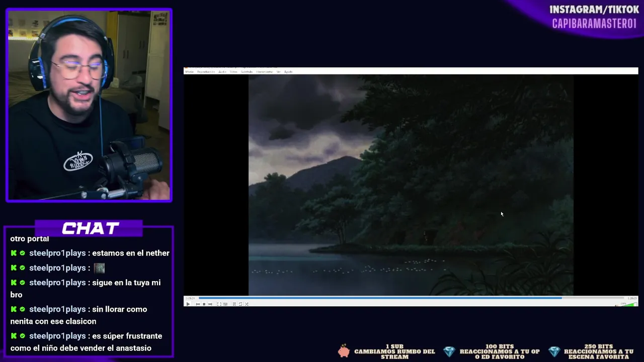Click chat message "sigue en la tuya mi bro"
The image size is (644, 362).
point(86,289)
